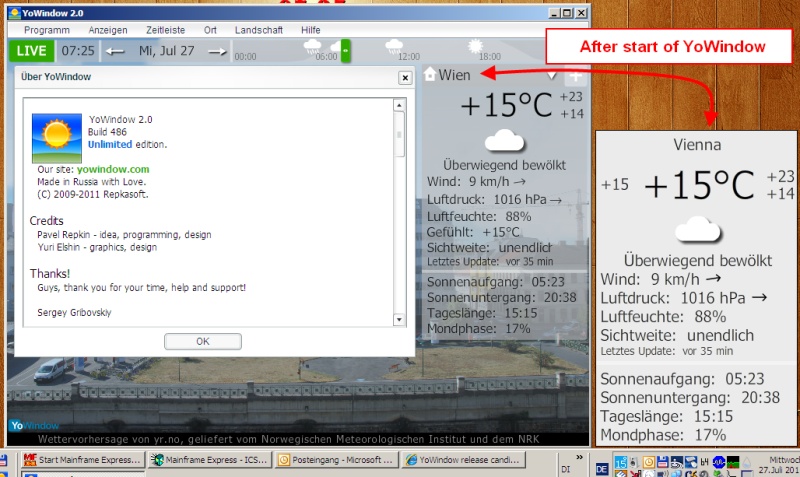
Task: Click rain cloud icon near 12:00
Action: pyautogui.click(x=394, y=46)
